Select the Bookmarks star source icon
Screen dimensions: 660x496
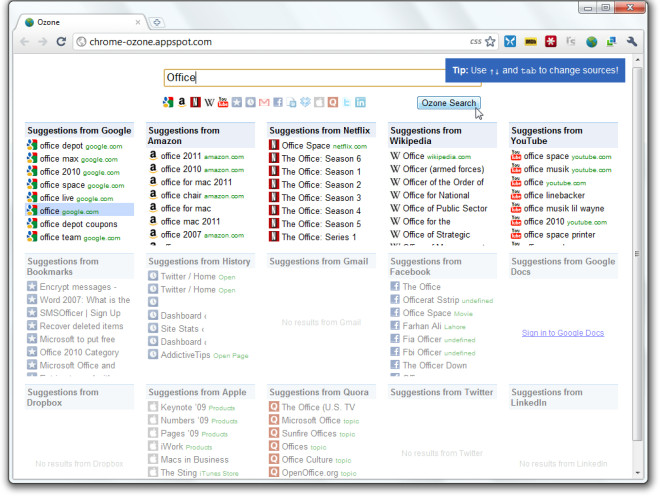point(237,102)
